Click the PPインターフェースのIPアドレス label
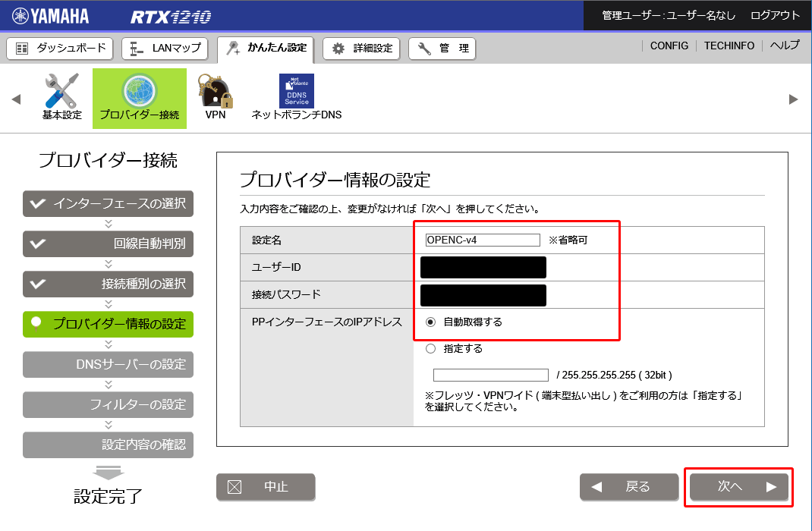The width and height of the screenshot is (812, 531). (327, 322)
